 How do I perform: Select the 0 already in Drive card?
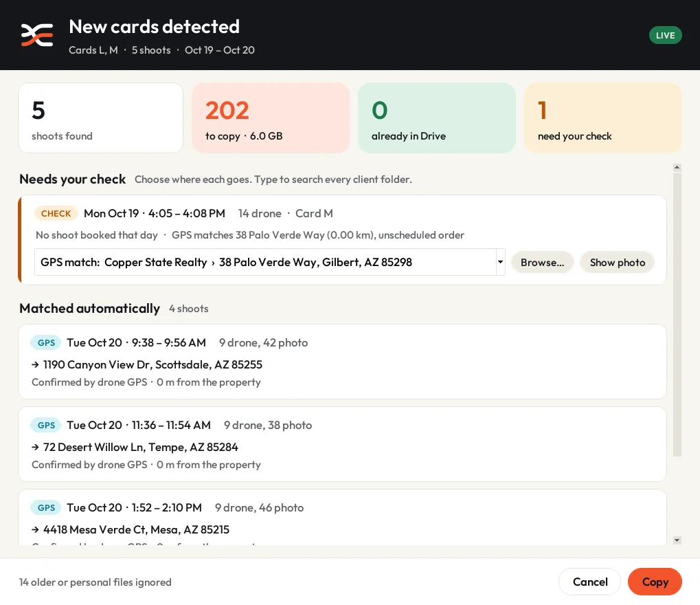click(437, 118)
